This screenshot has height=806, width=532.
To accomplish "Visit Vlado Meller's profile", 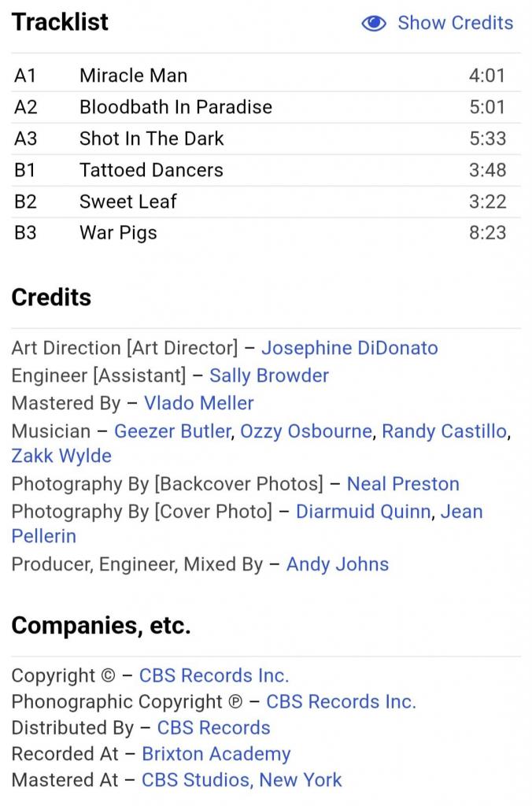I will click(x=199, y=404).
